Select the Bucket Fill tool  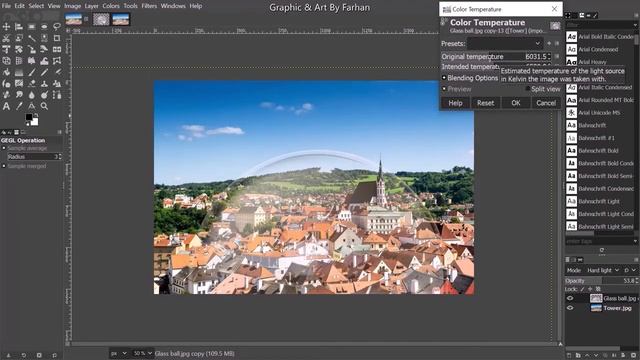click(6, 72)
